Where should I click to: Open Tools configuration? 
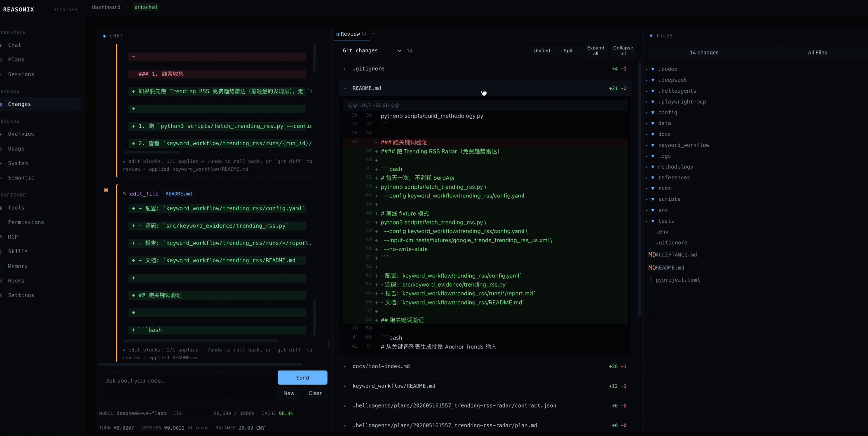pyautogui.click(x=16, y=207)
